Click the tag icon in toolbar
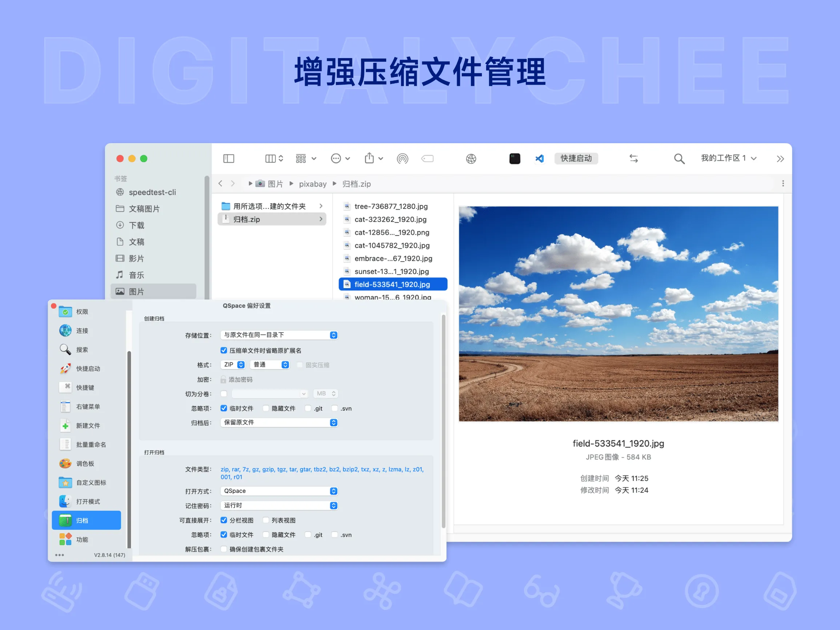Viewport: 840px width, 630px height. (x=428, y=158)
